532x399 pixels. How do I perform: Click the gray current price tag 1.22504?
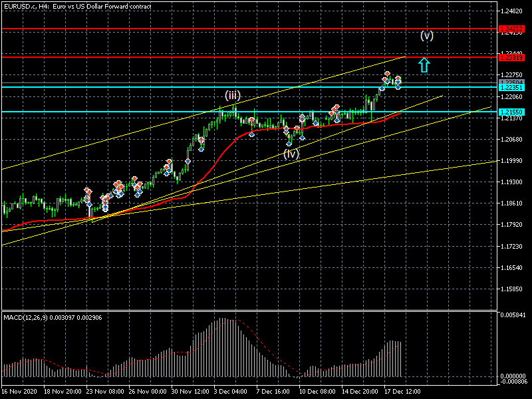point(511,82)
